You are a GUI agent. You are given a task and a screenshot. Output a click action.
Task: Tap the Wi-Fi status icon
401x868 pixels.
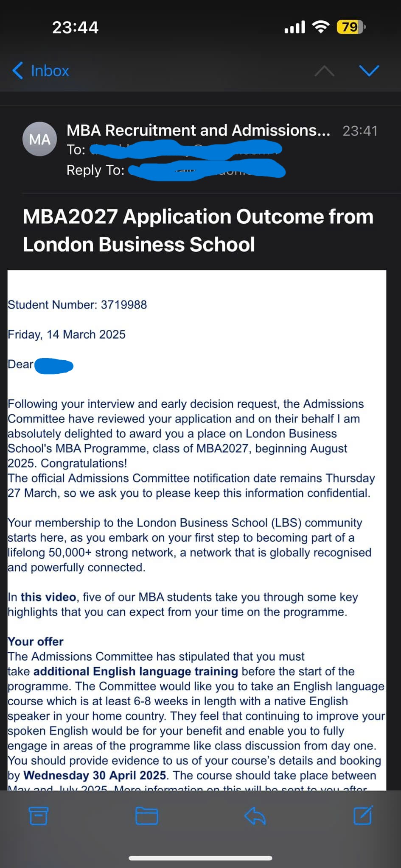320,27
